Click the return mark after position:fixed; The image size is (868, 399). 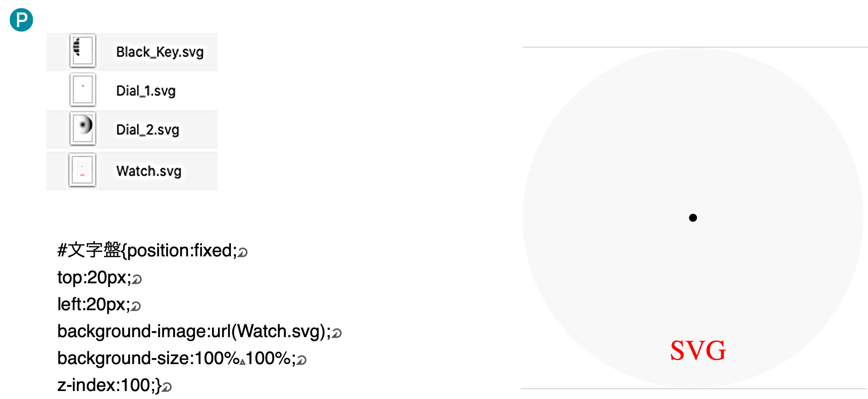(x=242, y=252)
